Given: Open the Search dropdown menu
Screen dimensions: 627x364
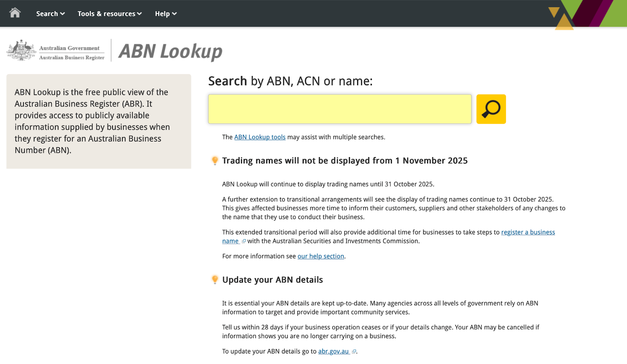Looking at the screenshot, I should [x=51, y=14].
